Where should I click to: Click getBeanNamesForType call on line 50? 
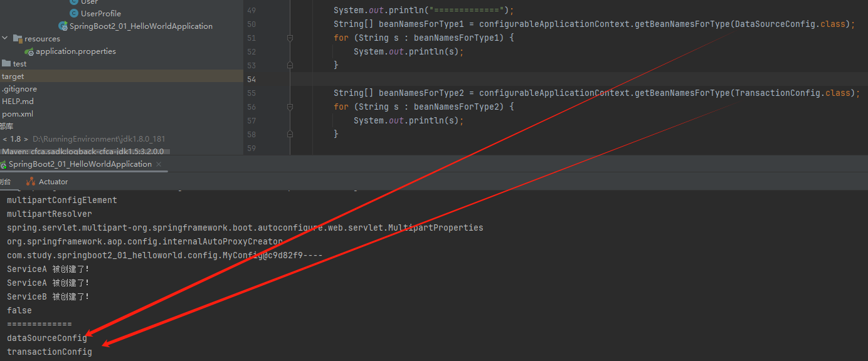(682, 24)
